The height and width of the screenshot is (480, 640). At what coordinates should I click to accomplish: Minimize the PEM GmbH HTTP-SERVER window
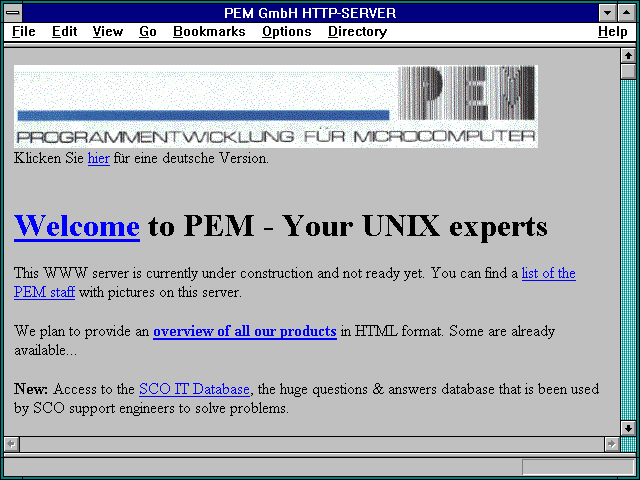pos(607,13)
